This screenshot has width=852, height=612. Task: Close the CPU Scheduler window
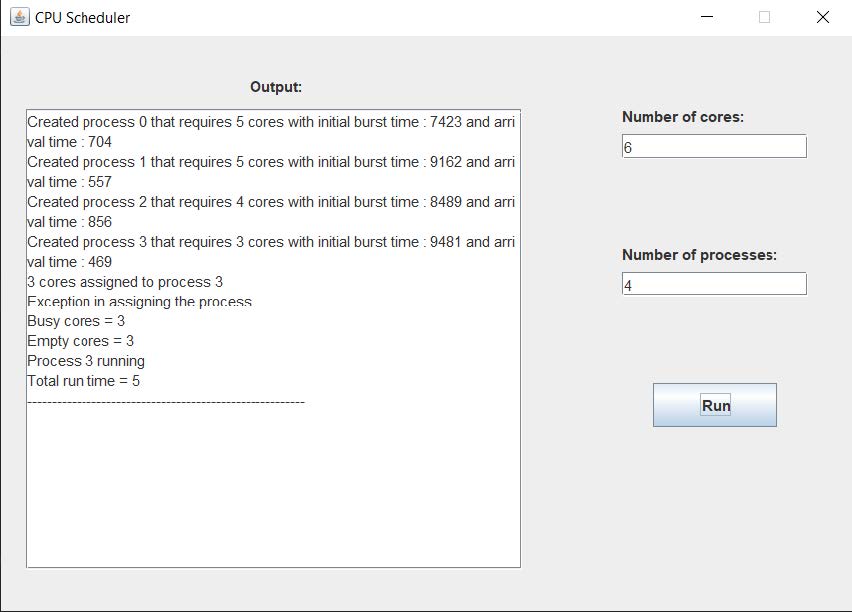pos(823,17)
